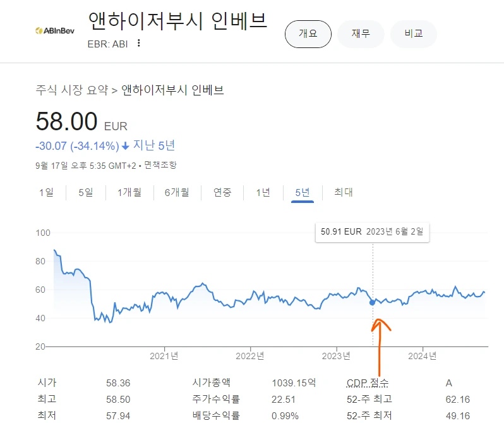
Task: Open the three-dot menu beside EBR: ABI
Action: 138,43
